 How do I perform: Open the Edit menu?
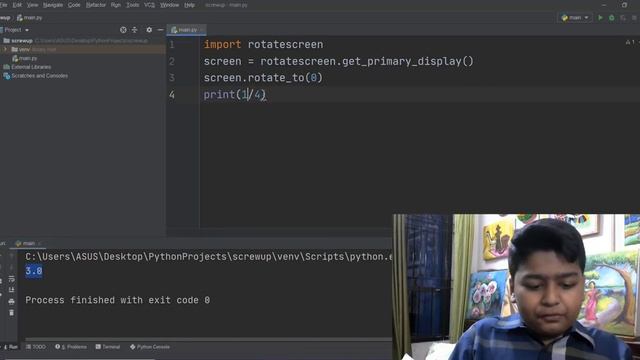[17, 5]
